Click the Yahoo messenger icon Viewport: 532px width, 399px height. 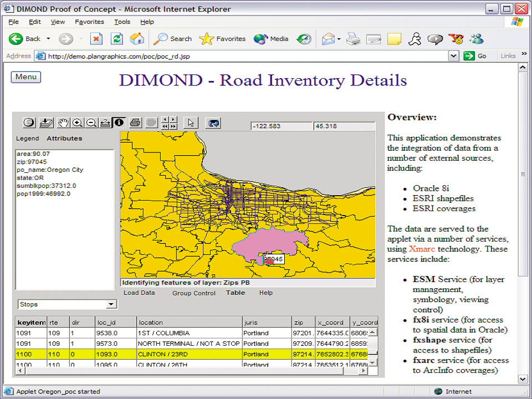coord(456,39)
